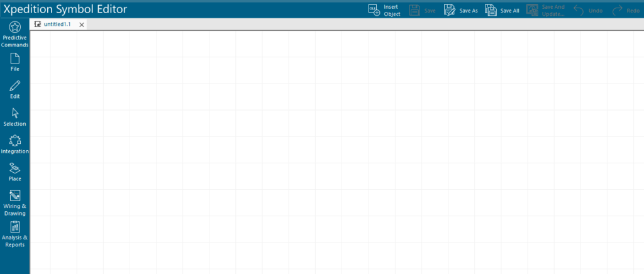This screenshot has height=274, width=644.
Task: Click the symbol icon on untitled1.1 tab
Action: [x=37, y=24]
